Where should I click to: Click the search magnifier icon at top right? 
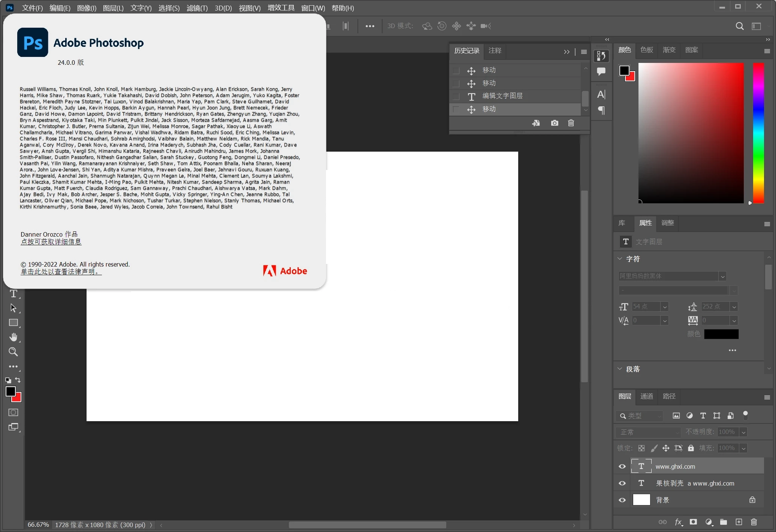[x=739, y=26]
